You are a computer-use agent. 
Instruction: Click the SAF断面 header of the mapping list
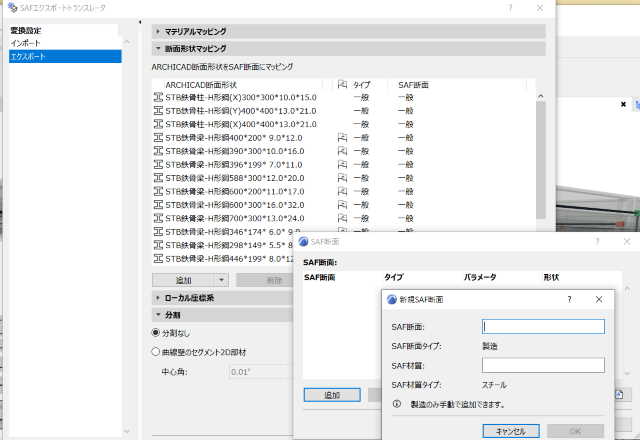(x=413, y=84)
